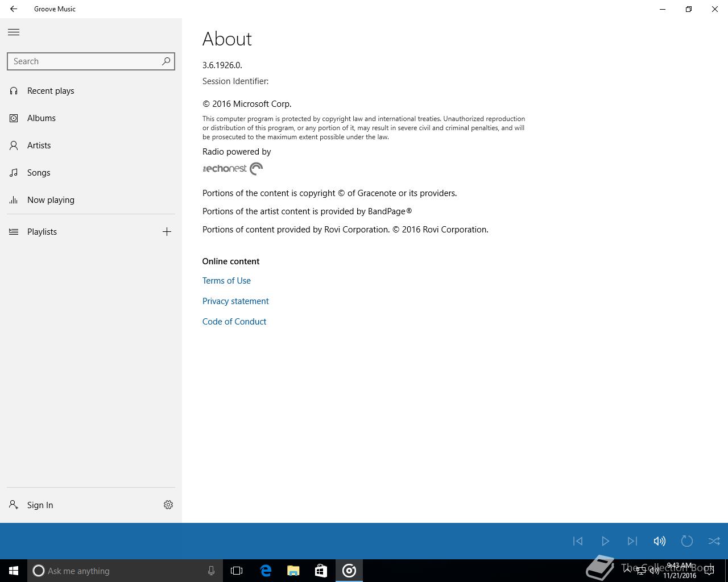Image resolution: width=728 pixels, height=582 pixels.
Task: Play the current track
Action: pos(605,541)
